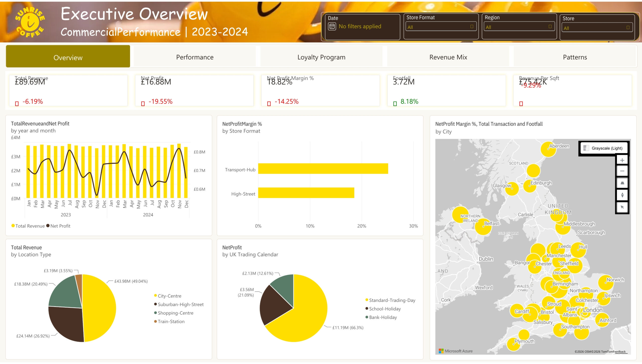642x364 pixels.
Task: Click the red indicator icon beside -6.19%
Action: tap(17, 103)
